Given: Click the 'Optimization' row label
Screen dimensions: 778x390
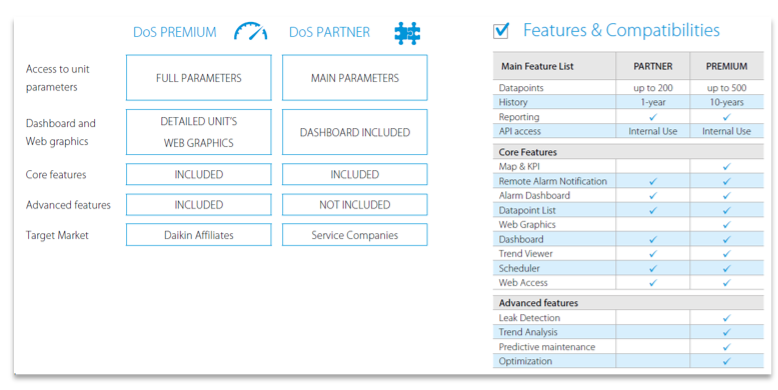Looking at the screenshot, I should coord(525,361).
